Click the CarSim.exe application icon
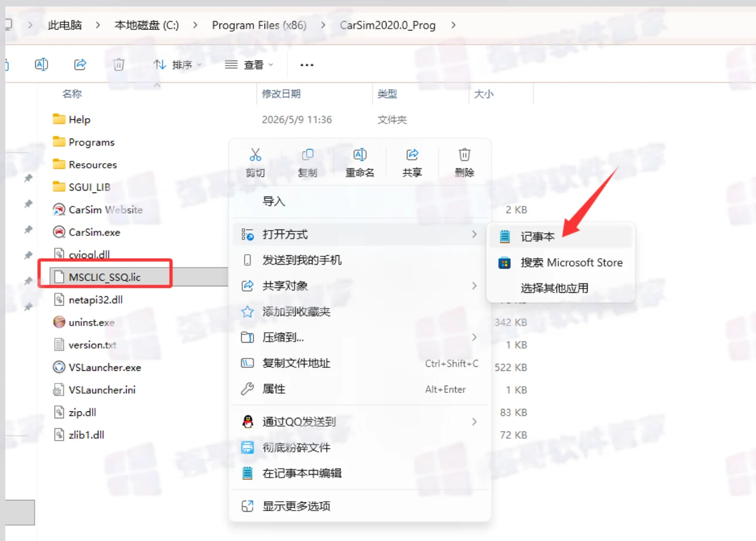The width and height of the screenshot is (756, 541). tap(59, 232)
